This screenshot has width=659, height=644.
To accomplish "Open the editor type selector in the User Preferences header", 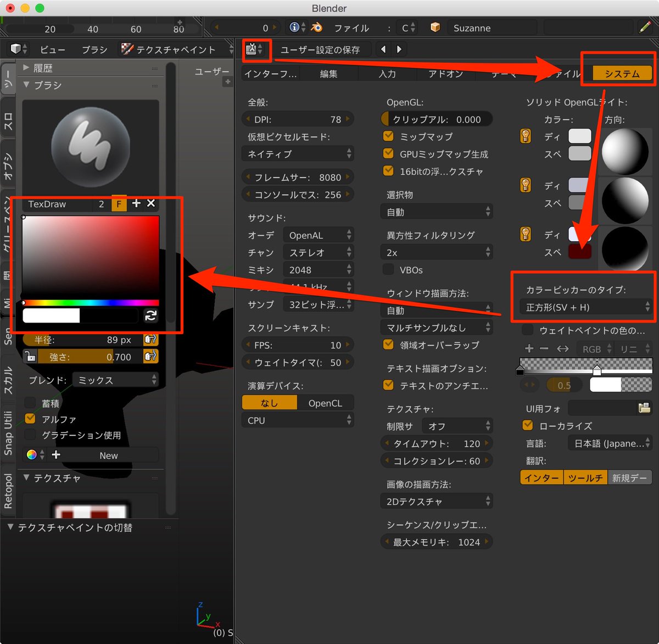I will pos(254,49).
